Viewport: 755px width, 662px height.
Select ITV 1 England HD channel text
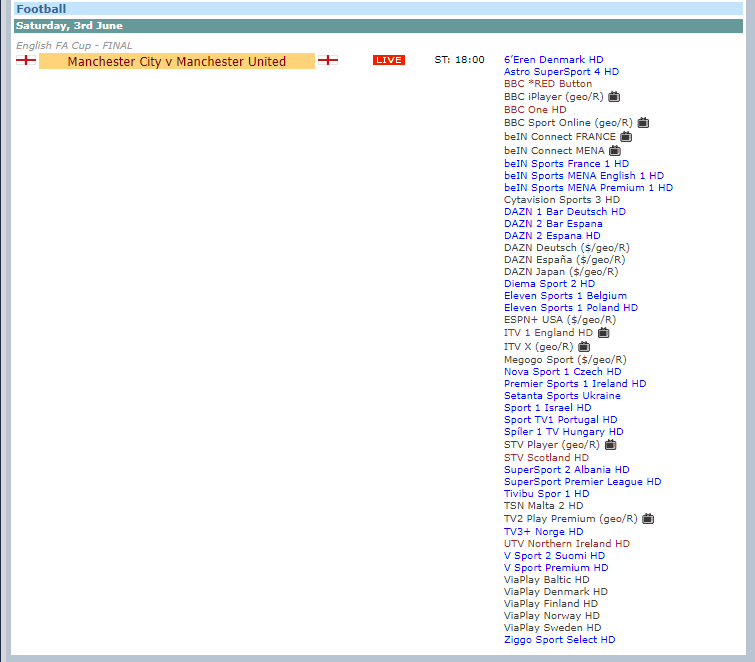point(548,333)
